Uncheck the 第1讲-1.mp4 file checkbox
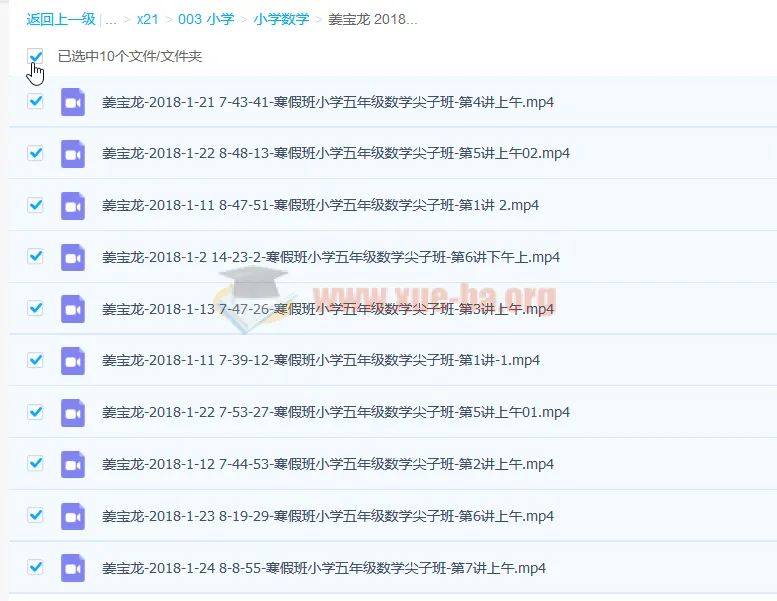The height and width of the screenshot is (601, 777). point(35,360)
